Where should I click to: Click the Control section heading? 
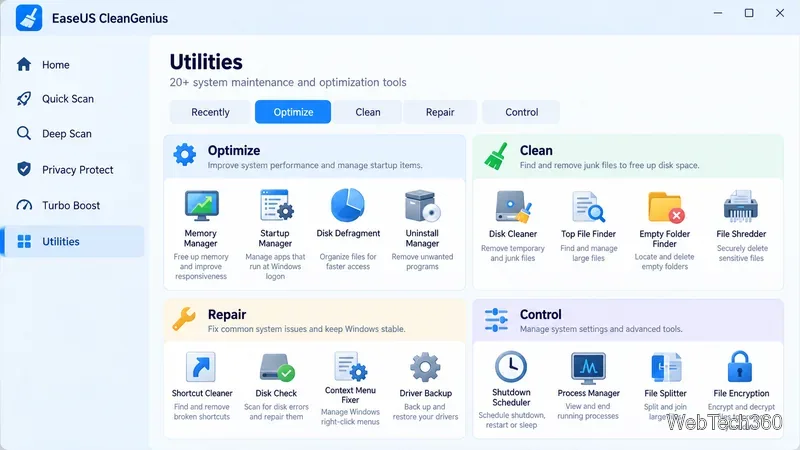[540, 314]
